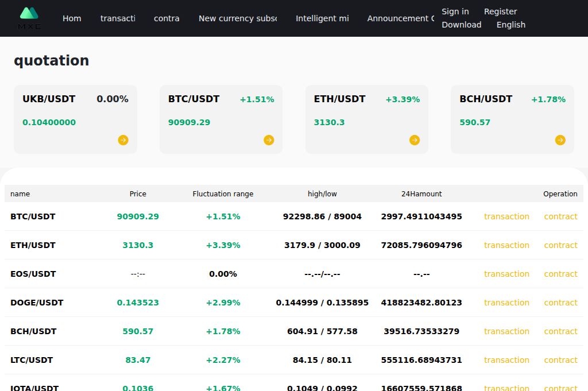Click the page scrollbar on the right edge
The width and height of the screenshot is (588, 391).
pos(585,195)
